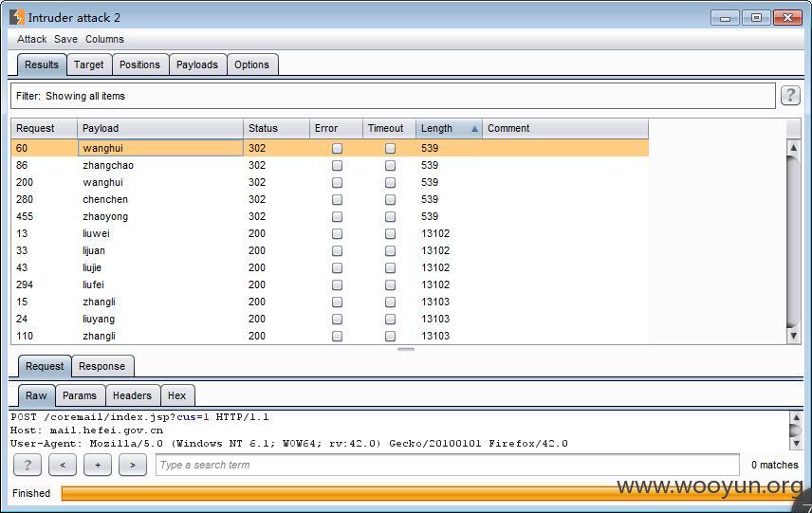Click the 0 matches label
Screen dimensions: 812x513
pos(775,465)
